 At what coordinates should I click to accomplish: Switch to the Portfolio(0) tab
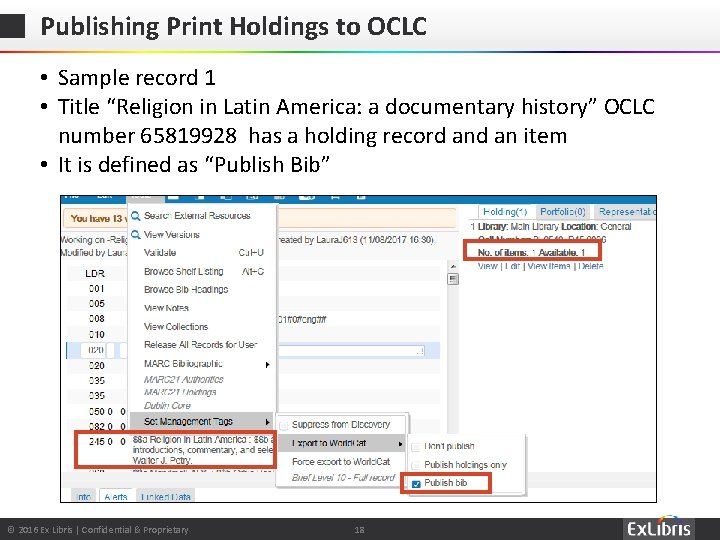[x=562, y=212]
